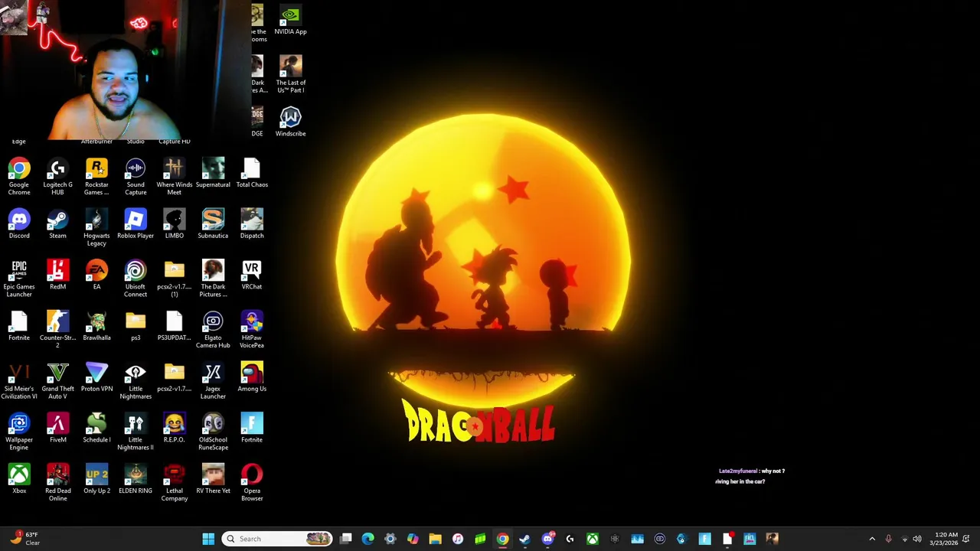Select the Among Us desktop icon
The width and height of the screenshot is (980, 551).
click(x=252, y=377)
